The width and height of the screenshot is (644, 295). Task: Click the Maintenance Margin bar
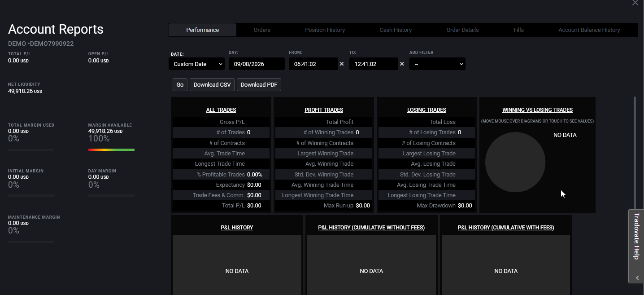click(31, 242)
